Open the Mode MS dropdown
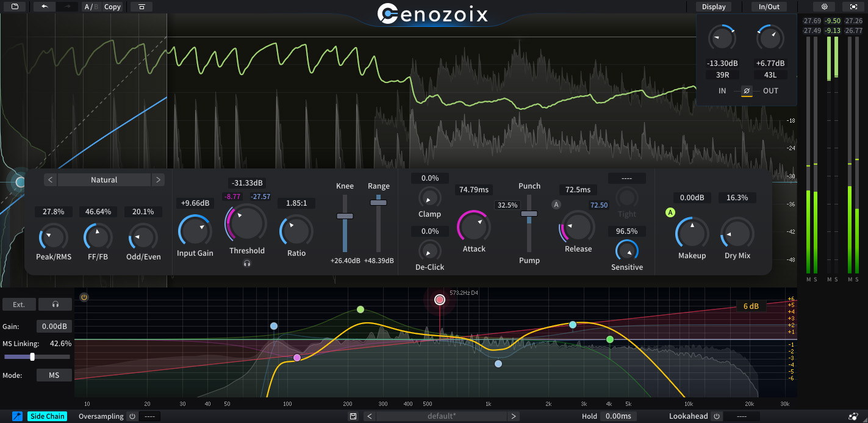 [x=54, y=375]
